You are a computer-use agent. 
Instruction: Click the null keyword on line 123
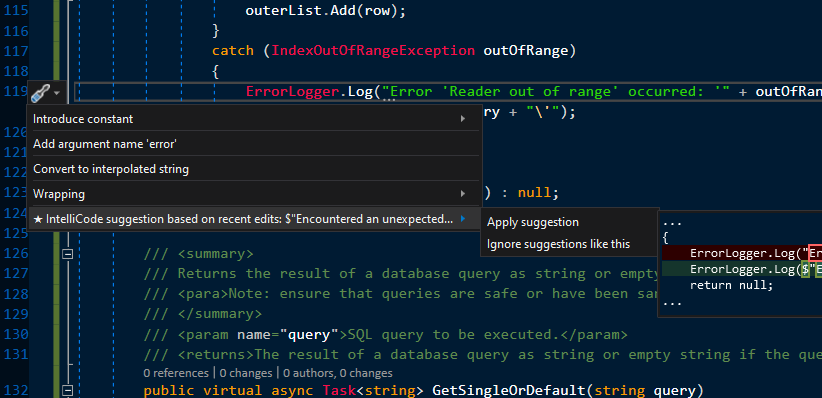click(534, 192)
